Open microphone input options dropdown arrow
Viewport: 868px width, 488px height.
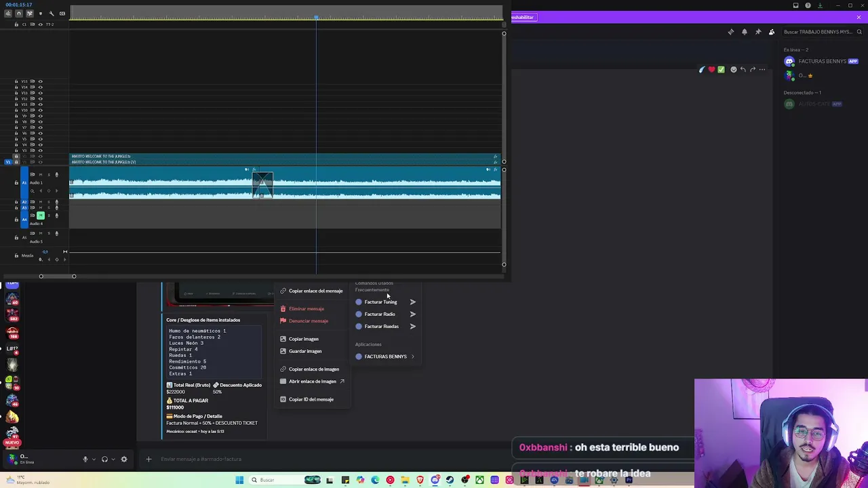94,459
